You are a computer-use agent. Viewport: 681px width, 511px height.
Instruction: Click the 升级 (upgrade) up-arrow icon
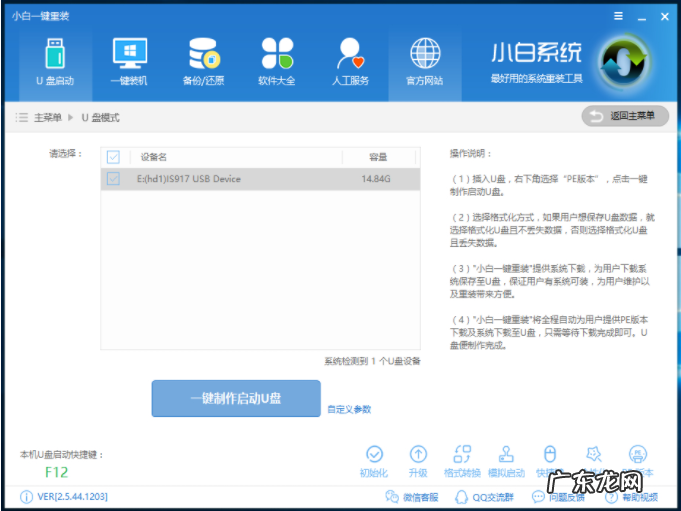click(418, 454)
